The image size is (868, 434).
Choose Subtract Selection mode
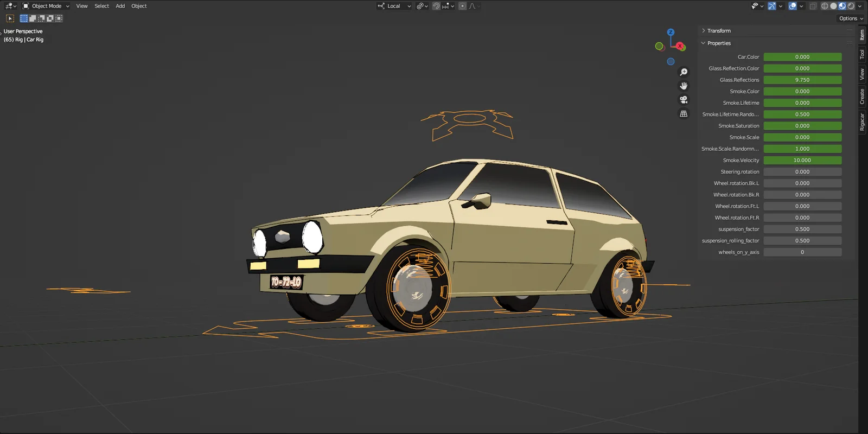pyautogui.click(x=41, y=18)
